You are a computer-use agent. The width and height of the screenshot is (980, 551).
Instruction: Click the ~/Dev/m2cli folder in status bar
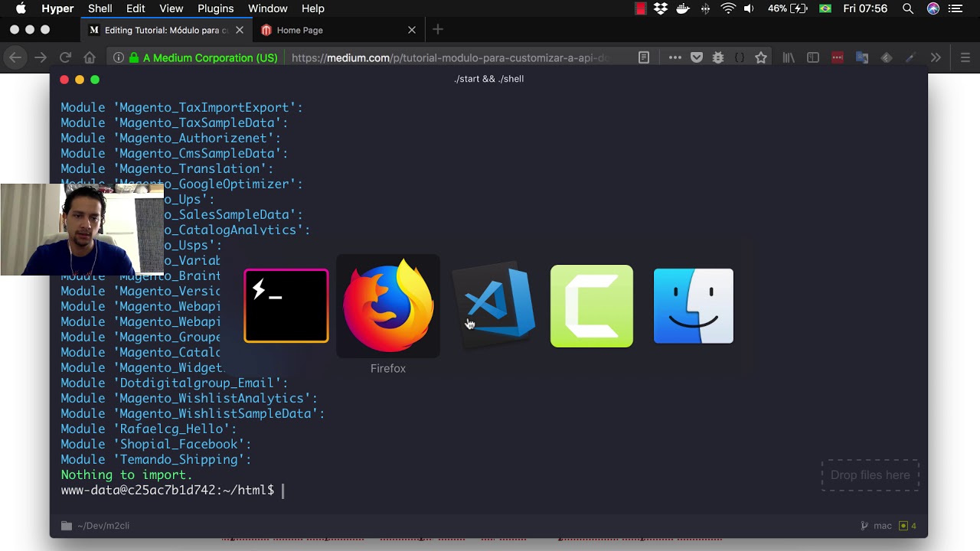(x=96, y=526)
